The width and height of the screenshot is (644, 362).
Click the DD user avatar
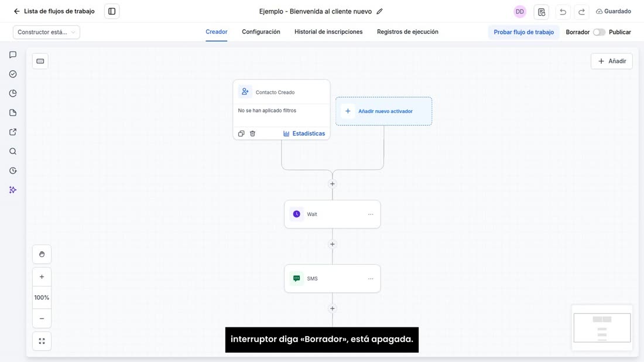(x=520, y=12)
